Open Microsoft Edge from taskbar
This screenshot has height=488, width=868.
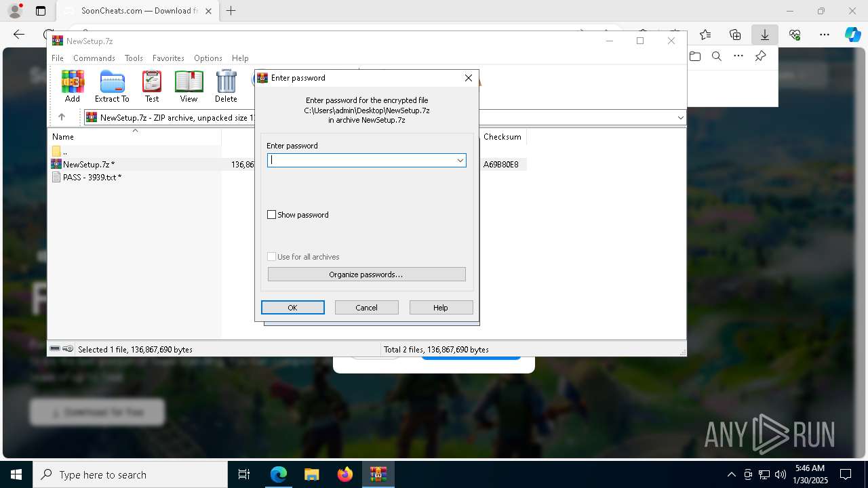(279, 474)
